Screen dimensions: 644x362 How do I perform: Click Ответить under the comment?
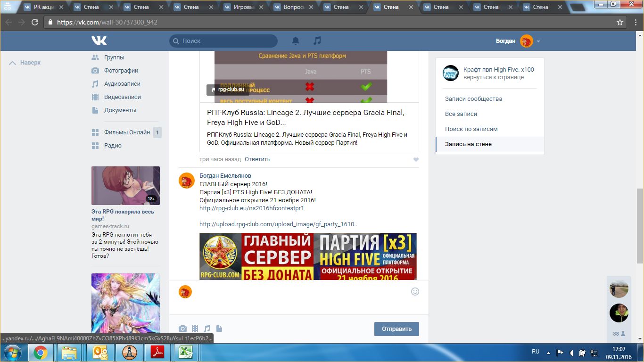pyautogui.click(x=257, y=159)
